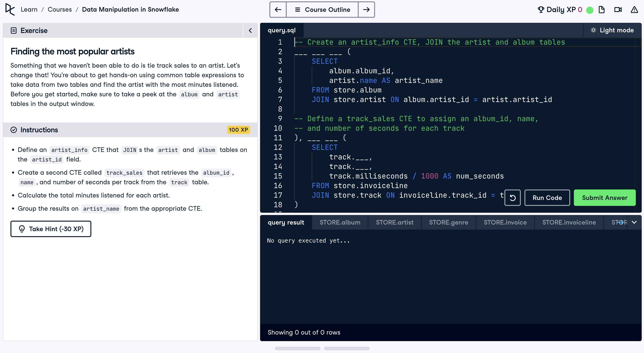Click the tab scroll right arrow
Viewport: 644px width, 353px height.
coord(620,222)
